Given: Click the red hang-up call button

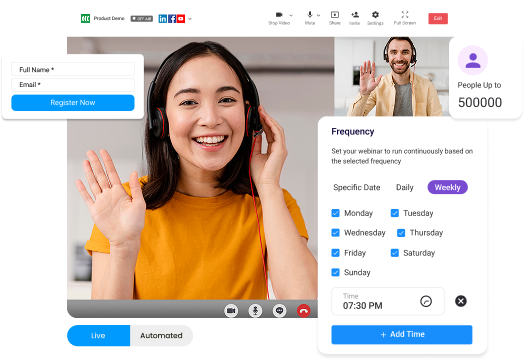Looking at the screenshot, I should pyautogui.click(x=304, y=311).
